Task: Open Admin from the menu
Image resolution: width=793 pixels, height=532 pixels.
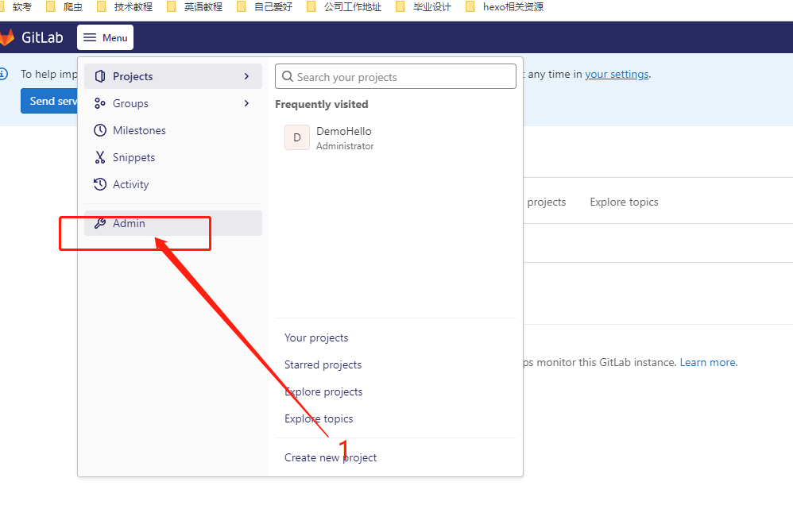Action: click(173, 223)
